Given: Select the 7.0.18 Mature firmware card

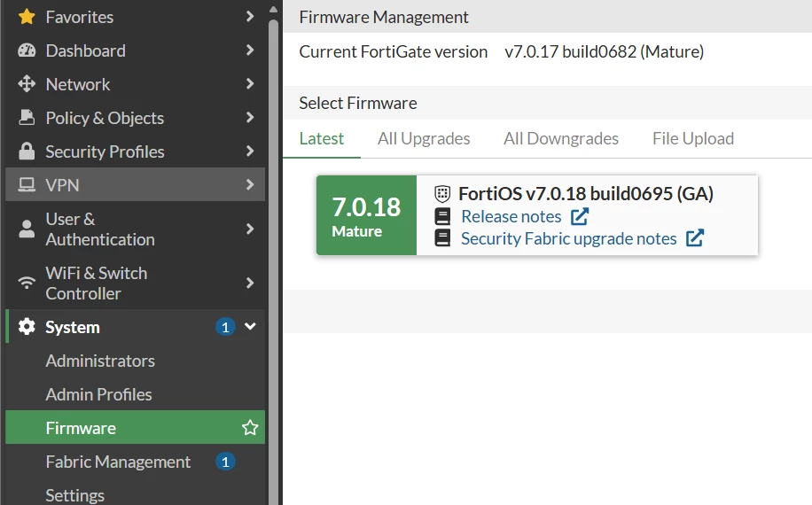Looking at the screenshot, I should (x=537, y=215).
